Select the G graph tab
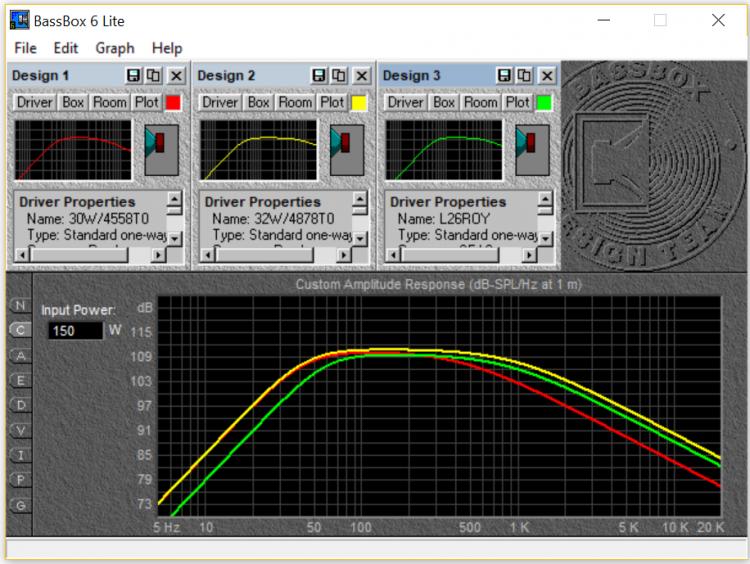The height and width of the screenshot is (564, 750). tap(19, 505)
